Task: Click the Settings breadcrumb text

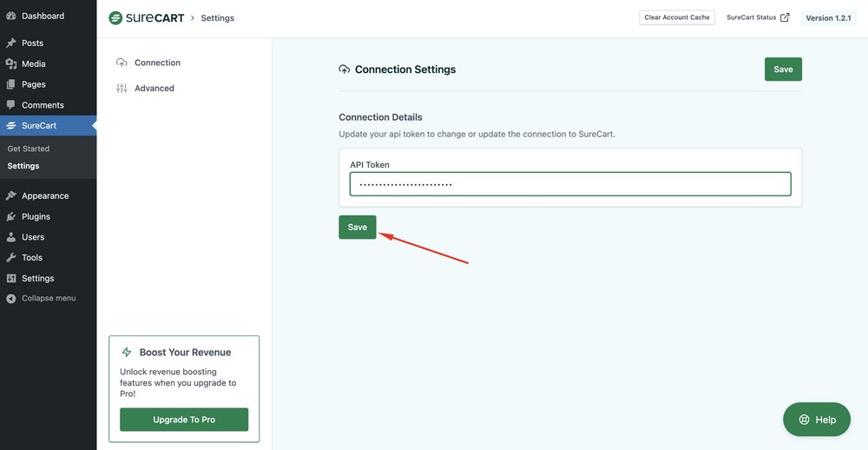Action: (218, 17)
